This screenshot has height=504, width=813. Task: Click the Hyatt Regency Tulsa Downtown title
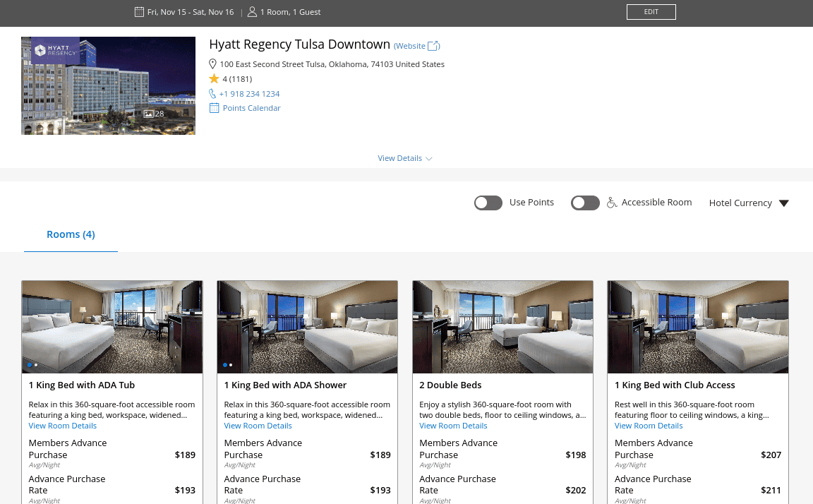[300, 44]
